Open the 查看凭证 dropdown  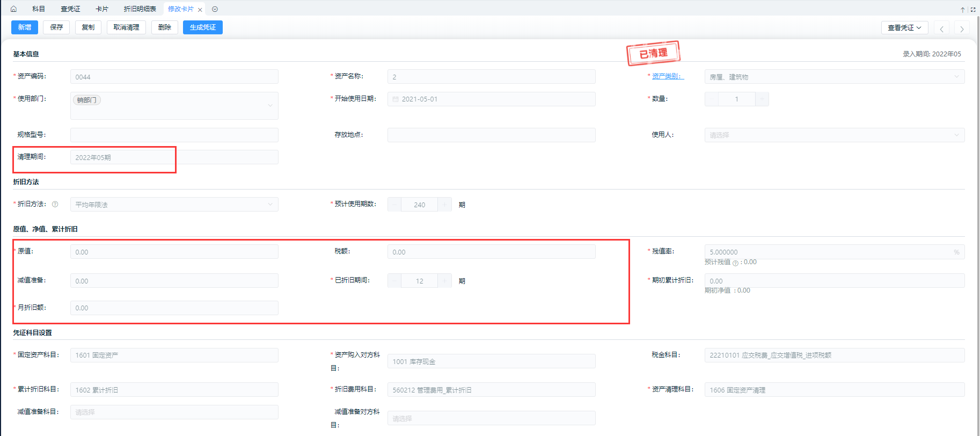[904, 28]
